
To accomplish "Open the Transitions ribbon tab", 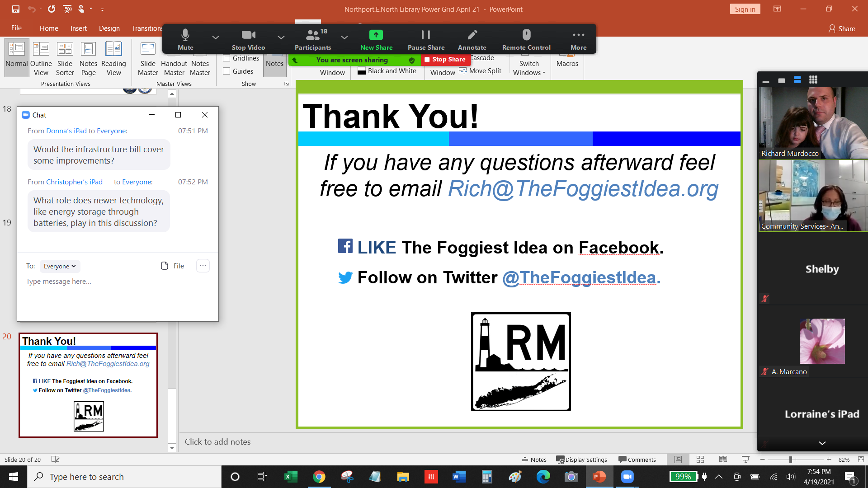I will [146, 28].
